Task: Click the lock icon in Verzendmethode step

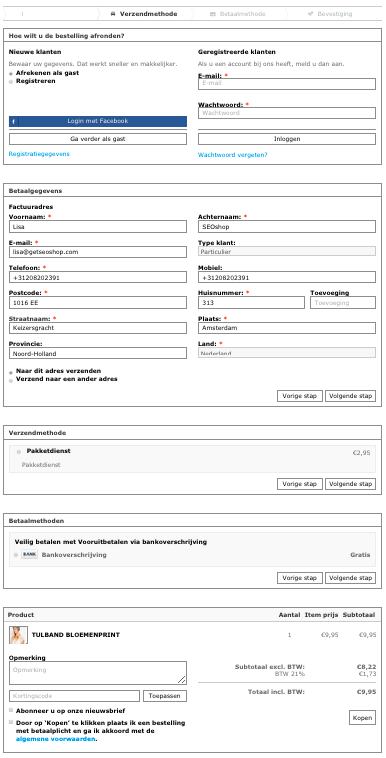Action: pos(113,14)
